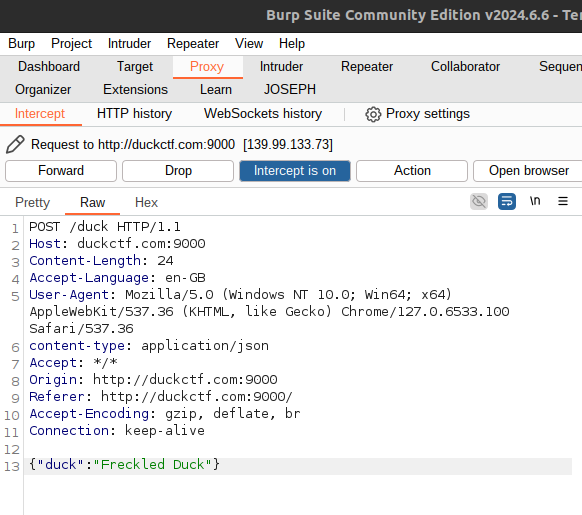Click the Origin header line

(153, 380)
